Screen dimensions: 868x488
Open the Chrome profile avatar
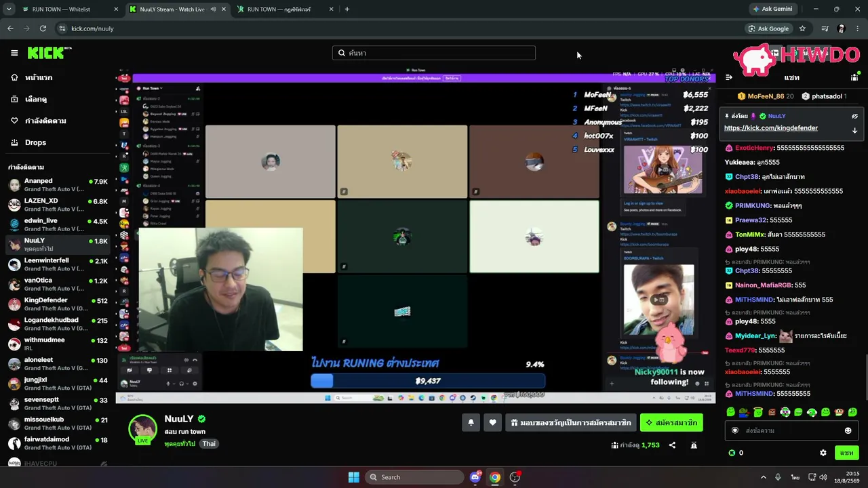(x=842, y=28)
